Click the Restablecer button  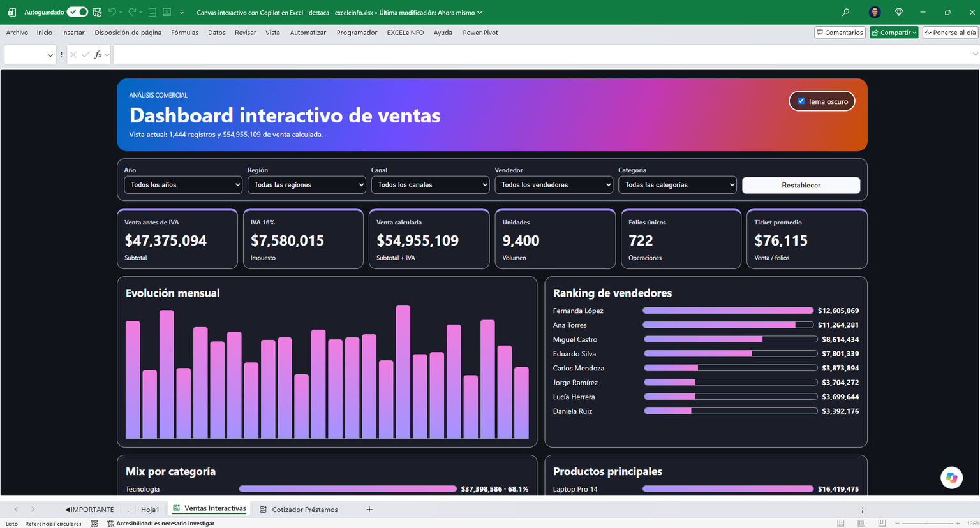pyautogui.click(x=801, y=185)
